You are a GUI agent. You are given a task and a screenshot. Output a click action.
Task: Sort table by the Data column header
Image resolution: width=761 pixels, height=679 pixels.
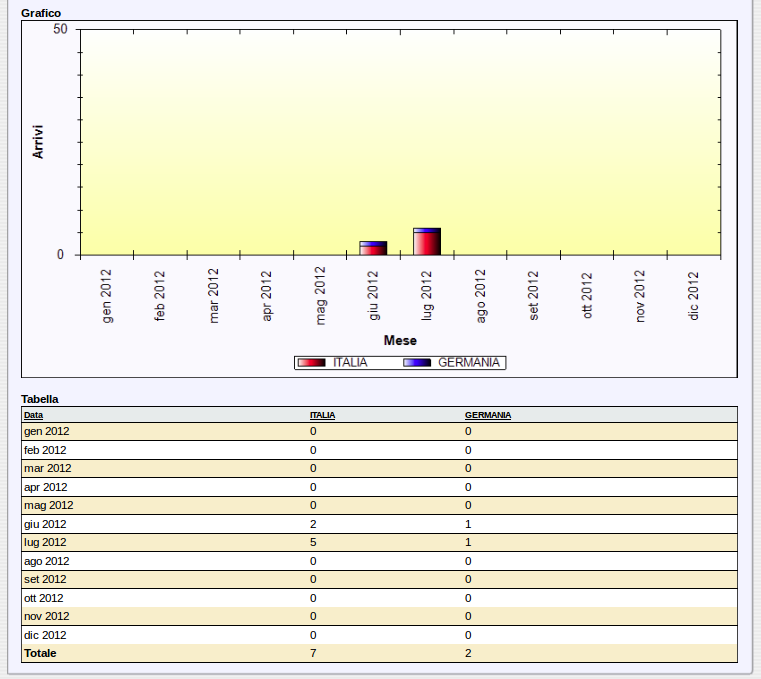[34, 415]
